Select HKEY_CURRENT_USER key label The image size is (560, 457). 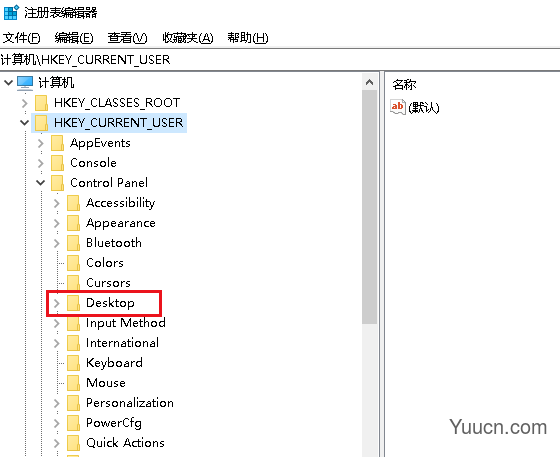(x=119, y=123)
